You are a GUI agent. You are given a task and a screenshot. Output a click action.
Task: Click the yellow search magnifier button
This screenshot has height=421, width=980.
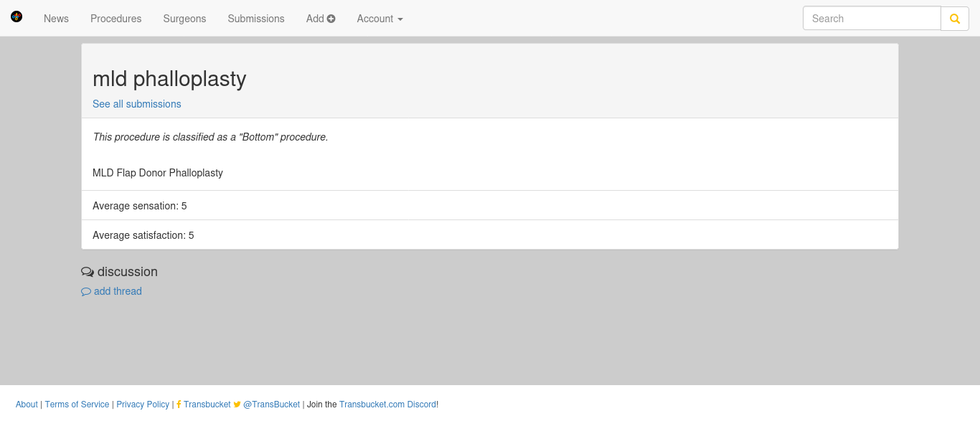coord(955,19)
